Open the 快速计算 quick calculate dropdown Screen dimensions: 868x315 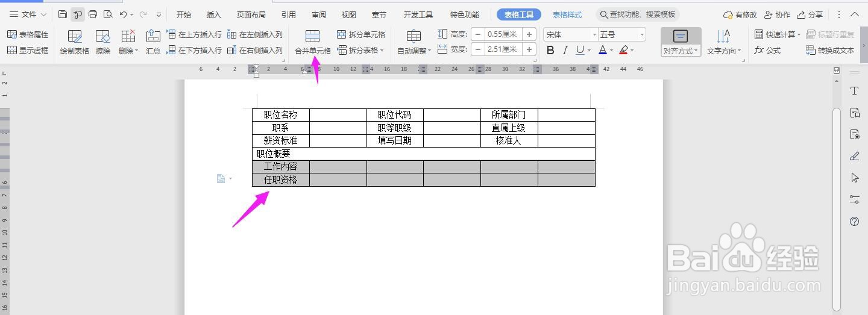[x=778, y=35]
